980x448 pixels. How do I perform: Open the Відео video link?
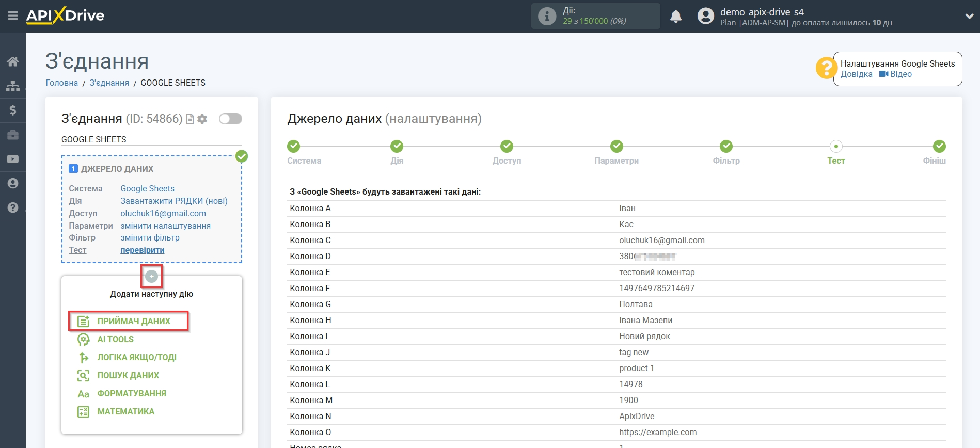[895, 74]
